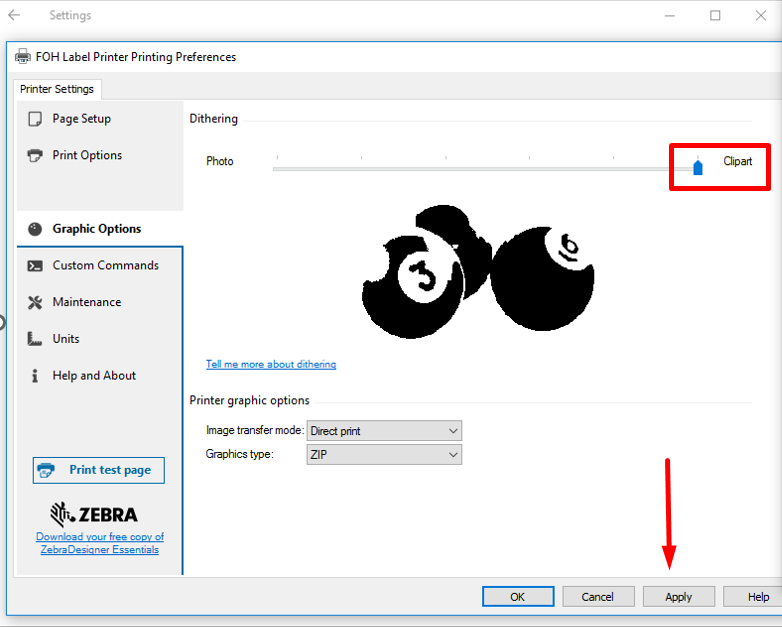Image resolution: width=782 pixels, height=627 pixels.
Task: Open the Image transfer mode dropdown
Action: [384, 431]
